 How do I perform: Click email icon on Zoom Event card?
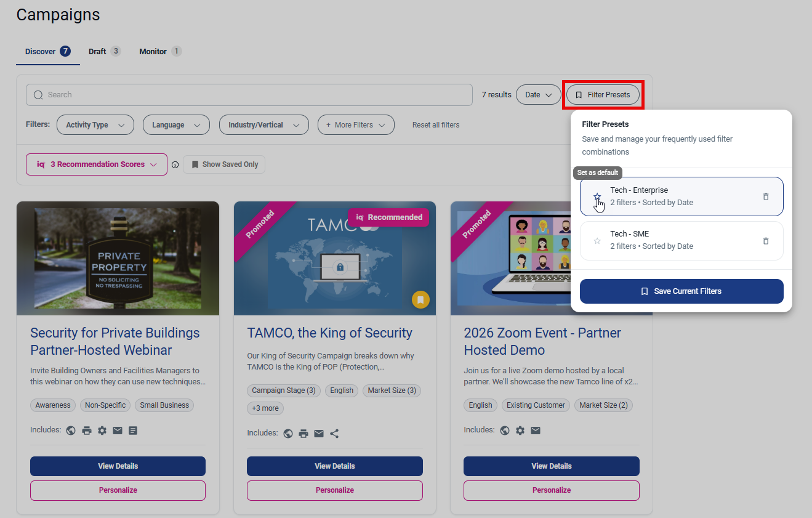click(x=536, y=431)
